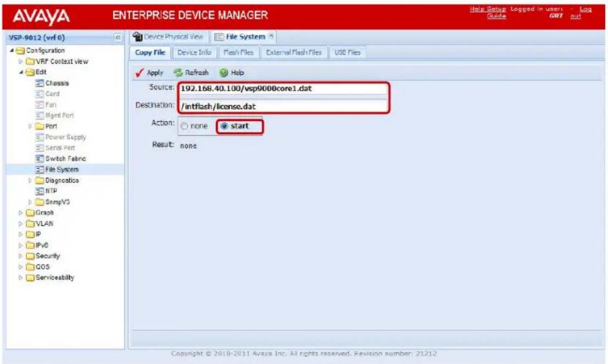Click the SnmpV3 folder icon
Screen dimensions: 608x364
[x=40, y=202]
